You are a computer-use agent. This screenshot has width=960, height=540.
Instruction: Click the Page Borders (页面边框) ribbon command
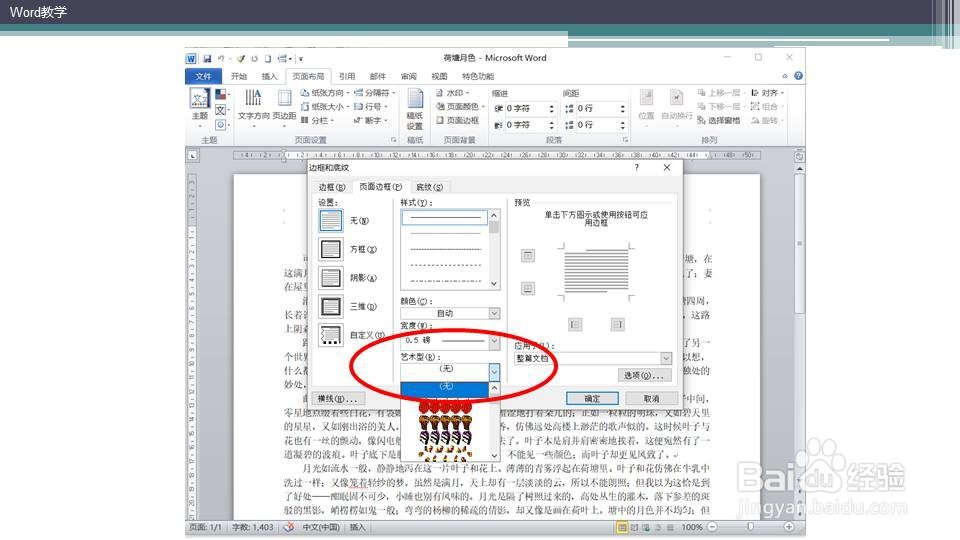click(x=457, y=121)
